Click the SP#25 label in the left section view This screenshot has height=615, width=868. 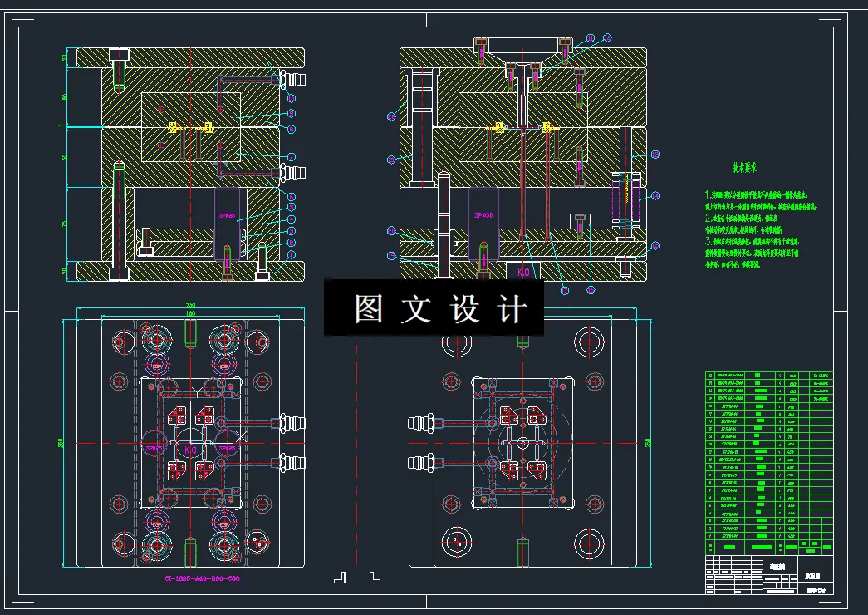click(227, 215)
